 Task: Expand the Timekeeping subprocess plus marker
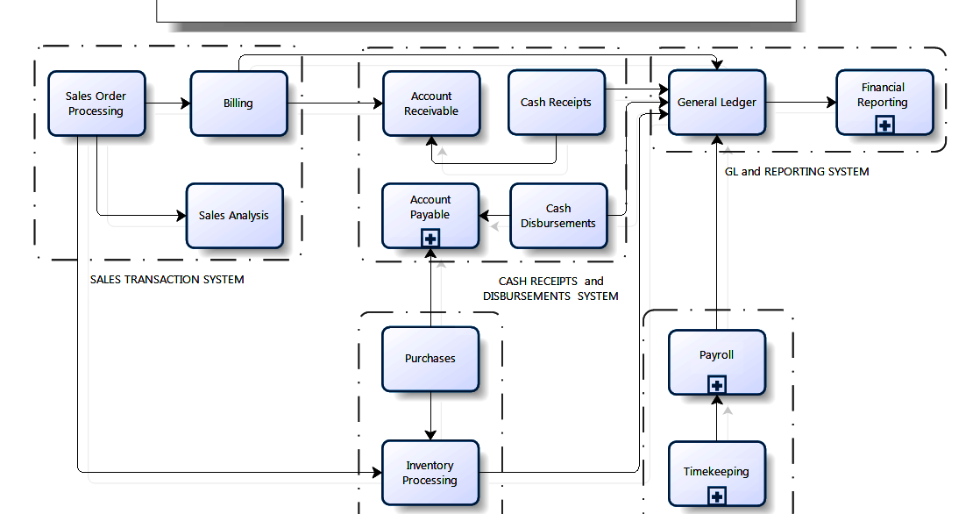[x=717, y=496]
